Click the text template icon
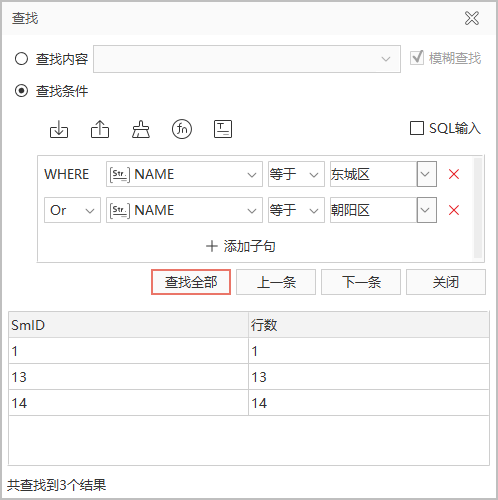This screenshot has height=500, width=498. click(x=223, y=129)
